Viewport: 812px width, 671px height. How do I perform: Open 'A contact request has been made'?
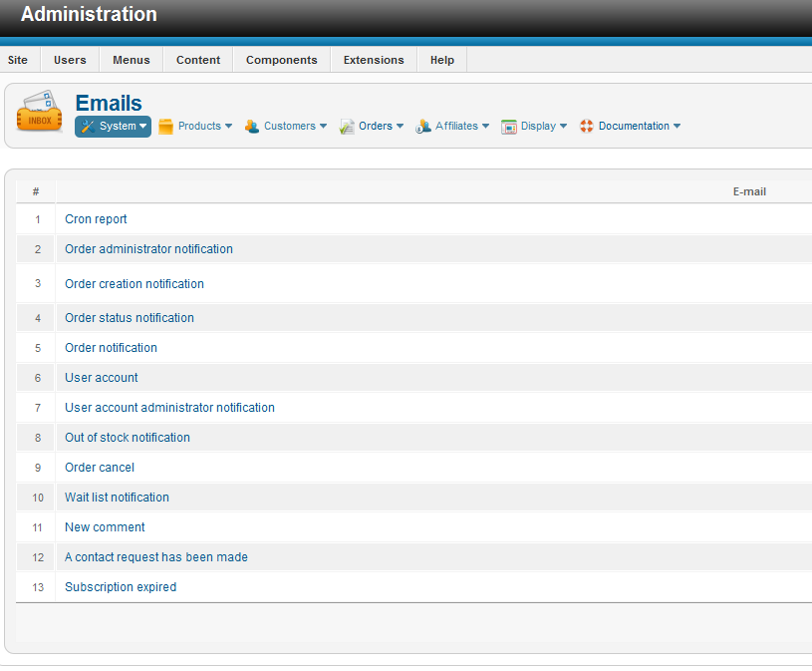156,557
